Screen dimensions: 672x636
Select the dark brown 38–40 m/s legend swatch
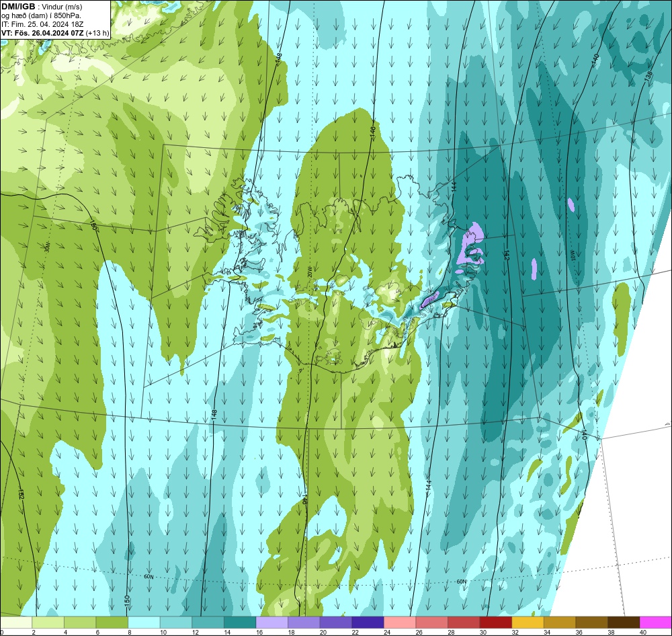[624, 623]
